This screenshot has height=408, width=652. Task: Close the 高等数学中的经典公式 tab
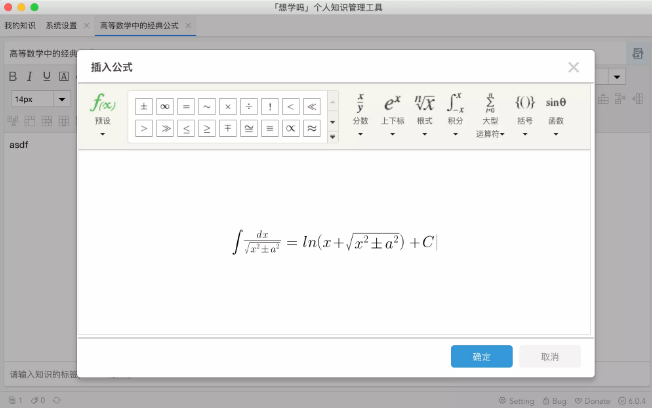click(x=188, y=26)
